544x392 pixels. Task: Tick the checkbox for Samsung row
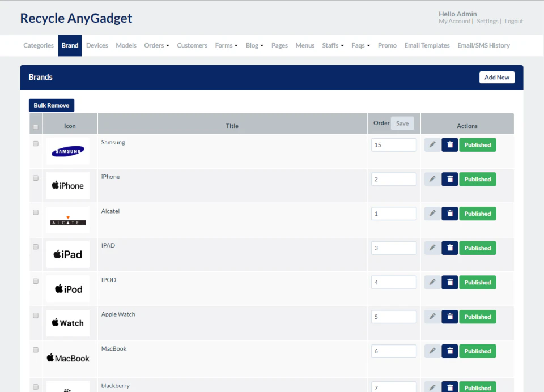[36, 144]
